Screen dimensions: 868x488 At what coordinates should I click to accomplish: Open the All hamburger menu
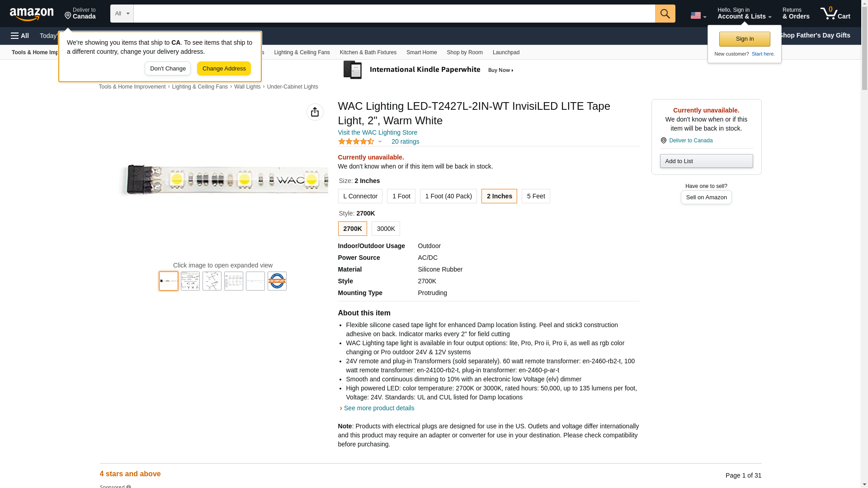[x=20, y=36]
